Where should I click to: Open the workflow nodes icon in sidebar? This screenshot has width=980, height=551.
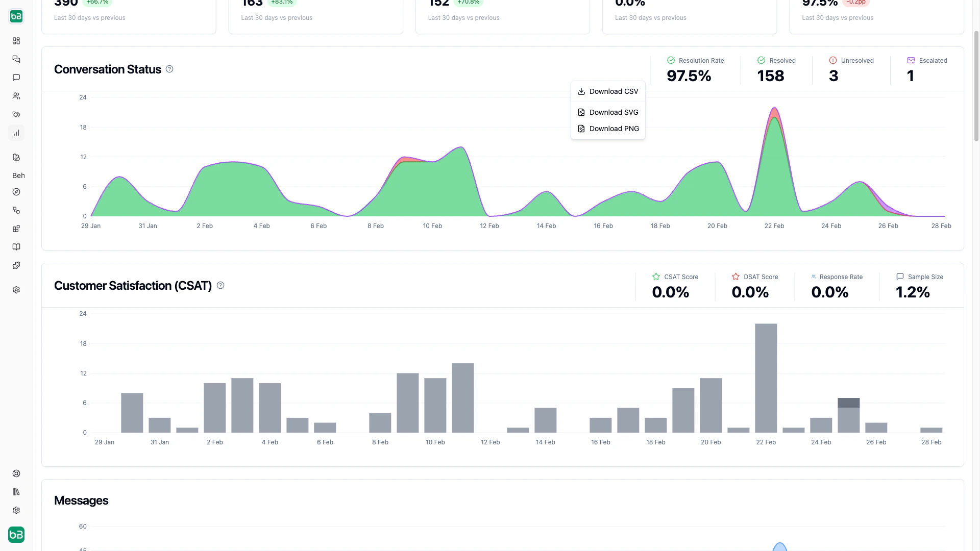[x=16, y=210]
